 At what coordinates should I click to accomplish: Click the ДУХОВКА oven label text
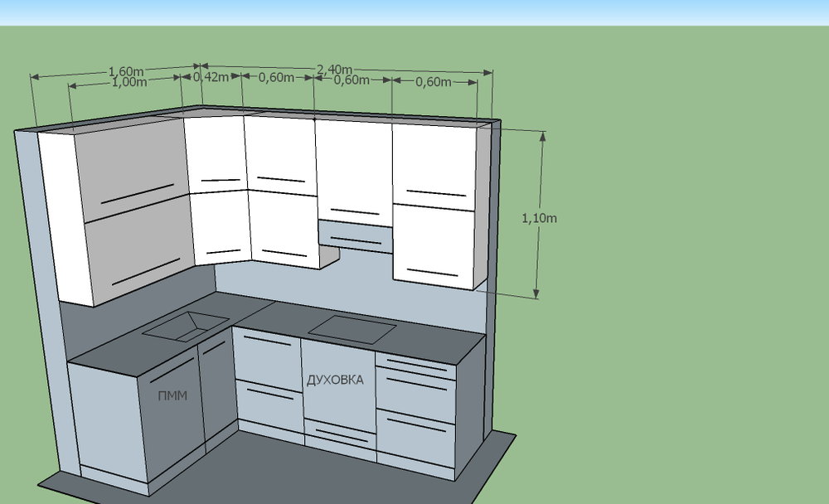coord(336,380)
